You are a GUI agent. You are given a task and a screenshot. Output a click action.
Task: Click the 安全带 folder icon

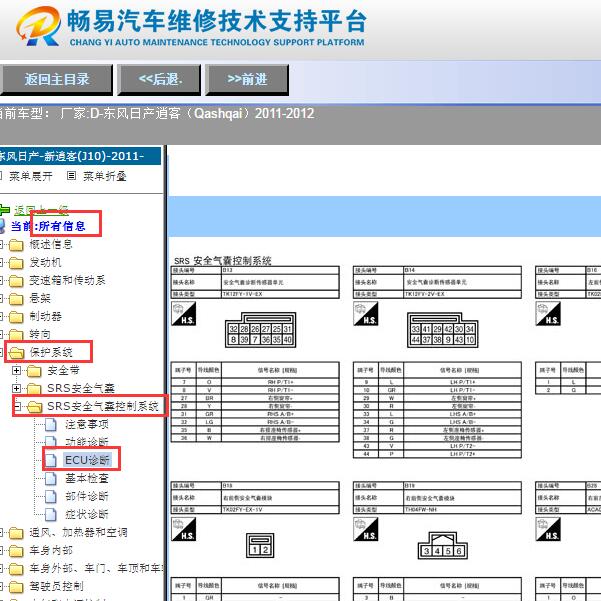(x=34, y=371)
